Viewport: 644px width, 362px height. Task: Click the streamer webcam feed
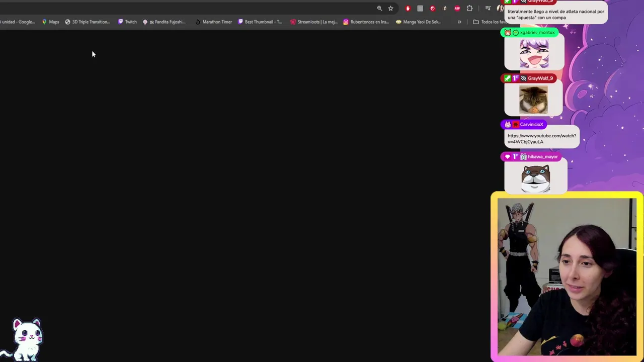pyautogui.click(x=567, y=277)
